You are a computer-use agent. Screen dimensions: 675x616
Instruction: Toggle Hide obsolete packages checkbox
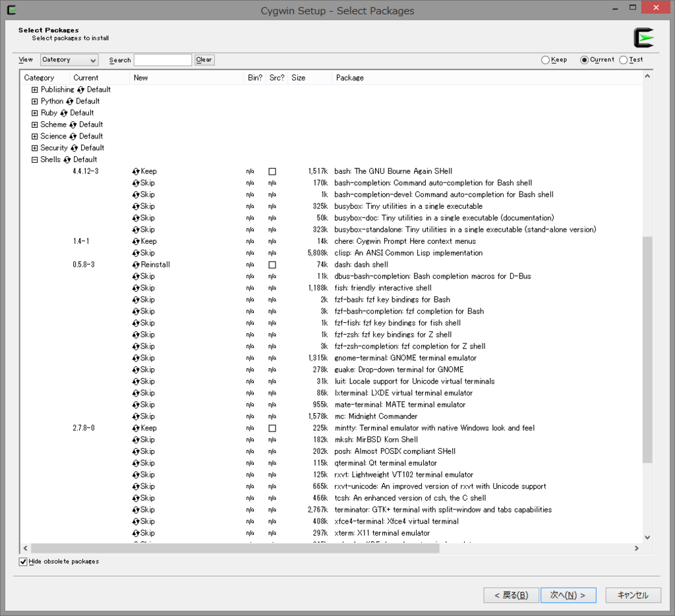[x=23, y=562]
